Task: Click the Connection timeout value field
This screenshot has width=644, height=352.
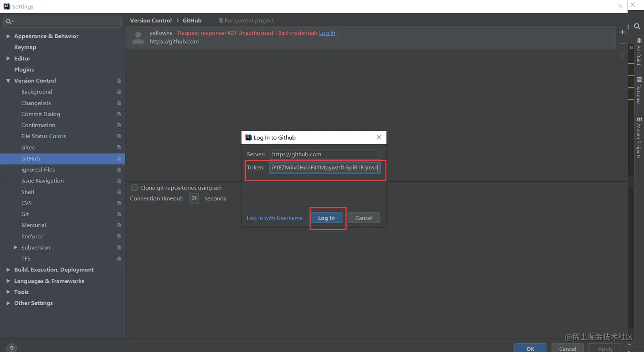Action: tap(194, 198)
